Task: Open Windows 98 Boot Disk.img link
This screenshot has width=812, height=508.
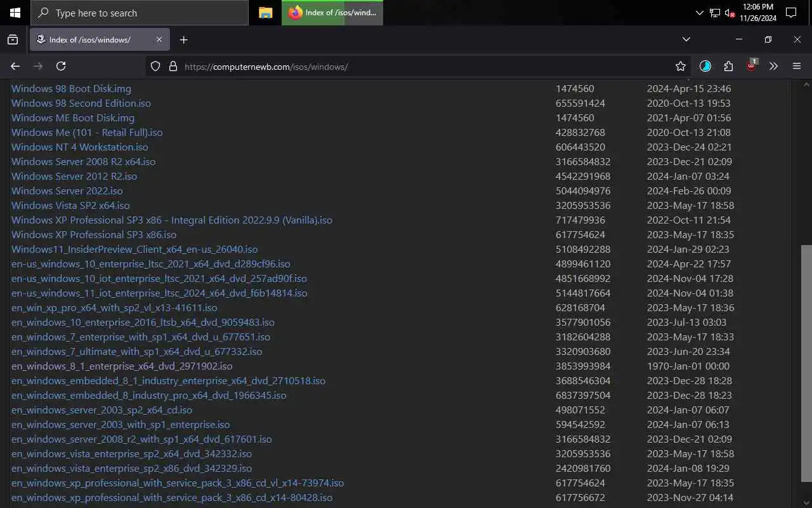Action: tap(71, 88)
